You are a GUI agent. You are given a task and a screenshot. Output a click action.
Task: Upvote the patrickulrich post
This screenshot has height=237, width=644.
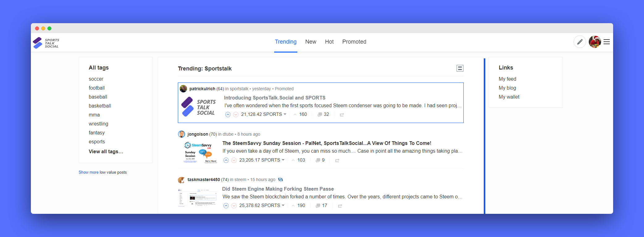click(x=228, y=115)
